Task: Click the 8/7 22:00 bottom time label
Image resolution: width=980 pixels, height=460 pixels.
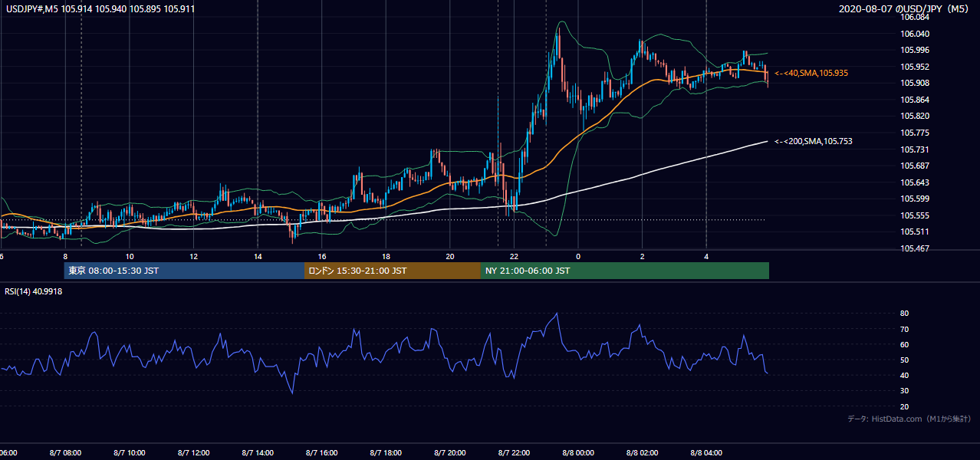Action: coord(514,452)
